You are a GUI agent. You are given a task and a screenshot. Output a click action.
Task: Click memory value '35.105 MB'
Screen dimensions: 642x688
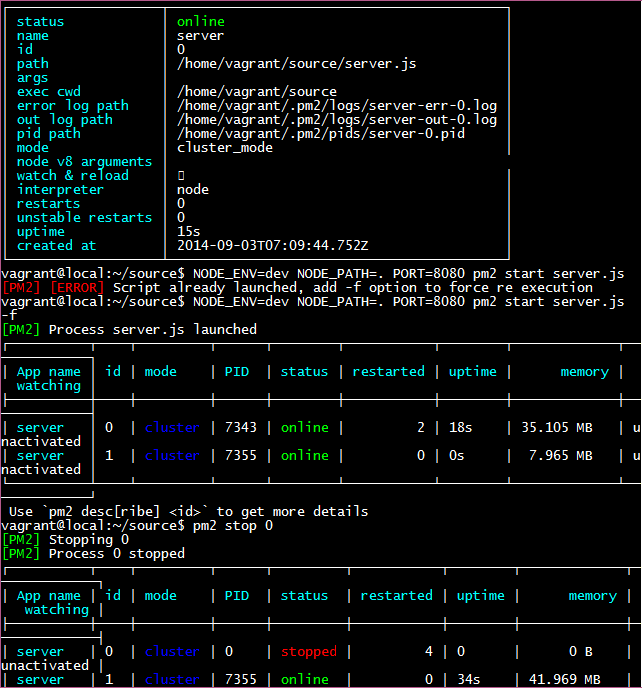pyautogui.click(x=557, y=427)
